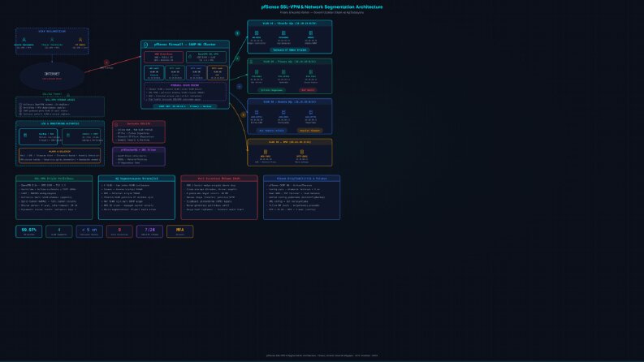The height and width of the screenshot is (362, 644).
Task: Click the lock icon above SSL-VPN flow box
Action: tap(68, 95)
